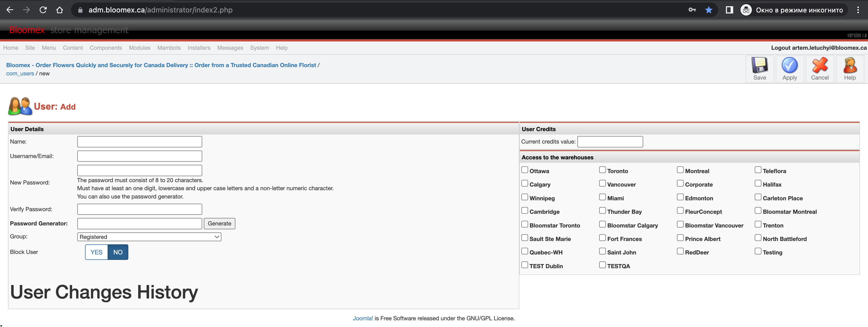Screen dimensions: 868x327
Task: Click the Username/Email input field
Action: (139, 156)
